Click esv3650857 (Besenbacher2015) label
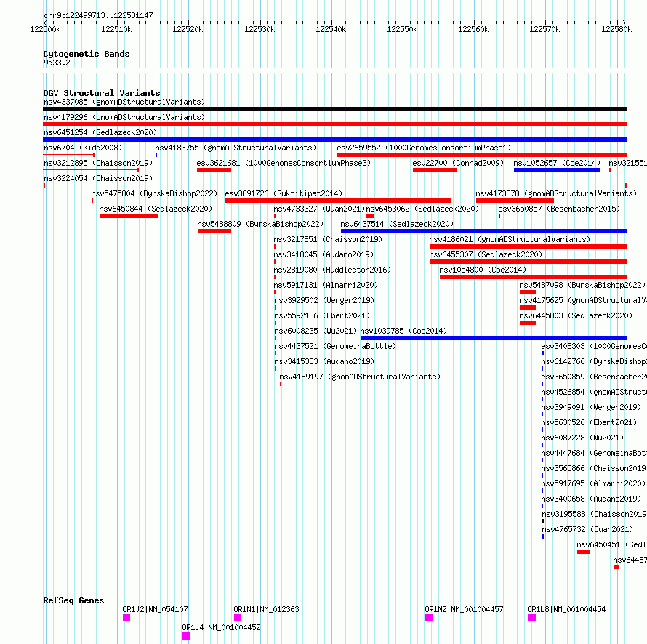This screenshot has width=647, height=644. click(559, 209)
